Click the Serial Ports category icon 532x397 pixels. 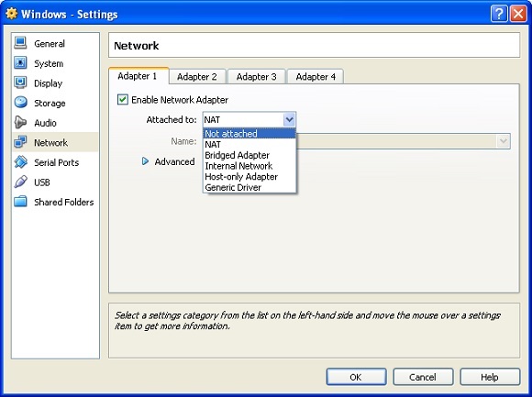pos(20,162)
